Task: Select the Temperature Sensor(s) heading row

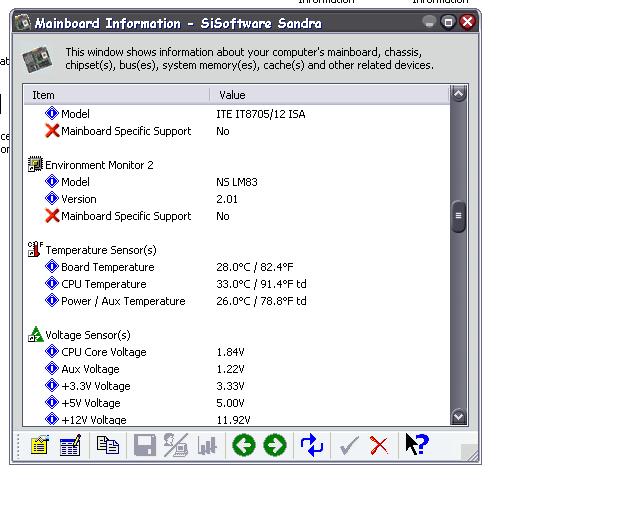Action: tap(237, 249)
